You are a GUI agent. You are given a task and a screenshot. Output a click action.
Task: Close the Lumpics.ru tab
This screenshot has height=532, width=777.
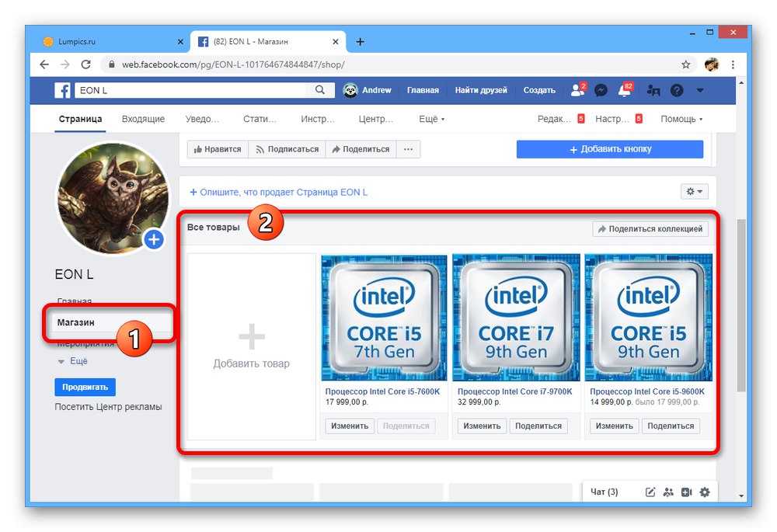click(180, 42)
